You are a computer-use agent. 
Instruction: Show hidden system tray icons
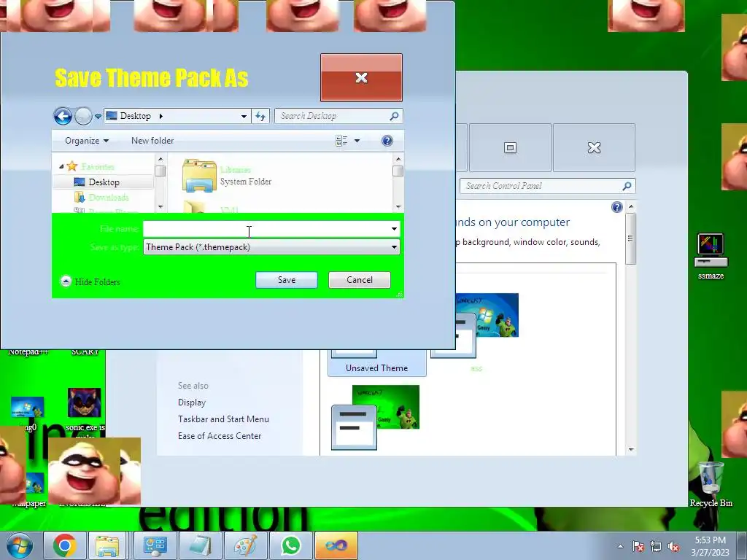[620, 546]
